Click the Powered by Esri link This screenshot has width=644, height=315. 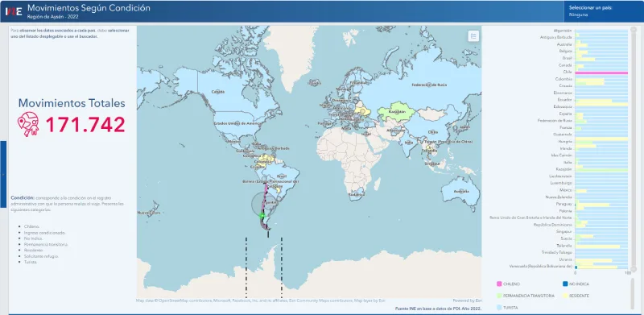click(x=468, y=300)
